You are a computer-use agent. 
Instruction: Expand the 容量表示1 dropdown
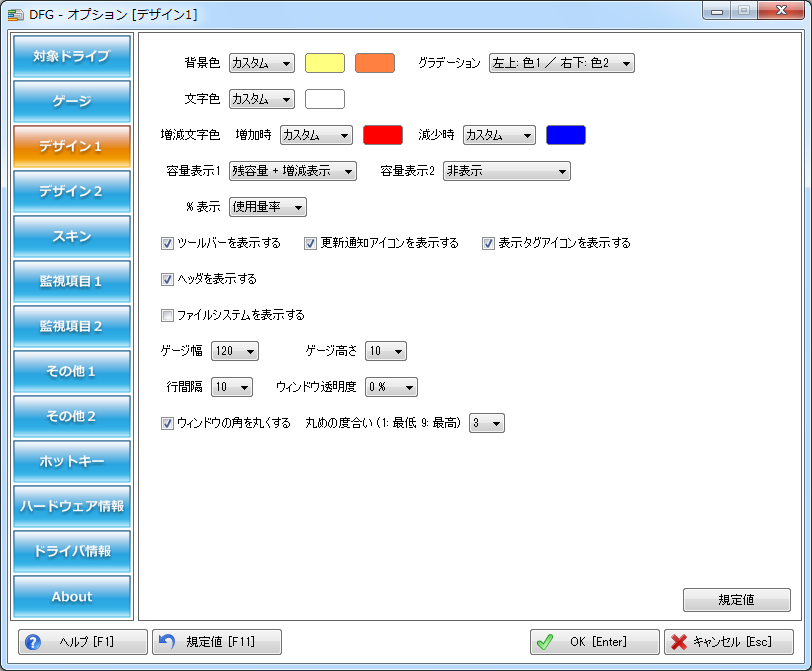[x=292, y=171]
